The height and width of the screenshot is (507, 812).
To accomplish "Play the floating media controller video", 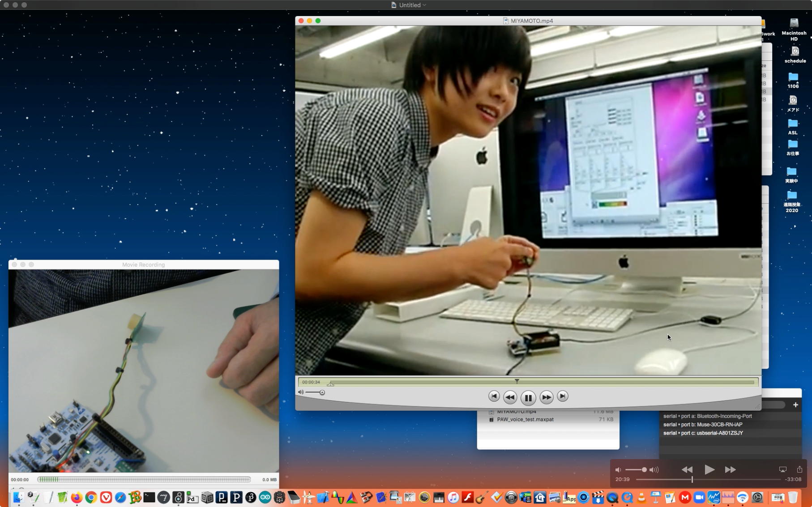I will click(x=709, y=469).
